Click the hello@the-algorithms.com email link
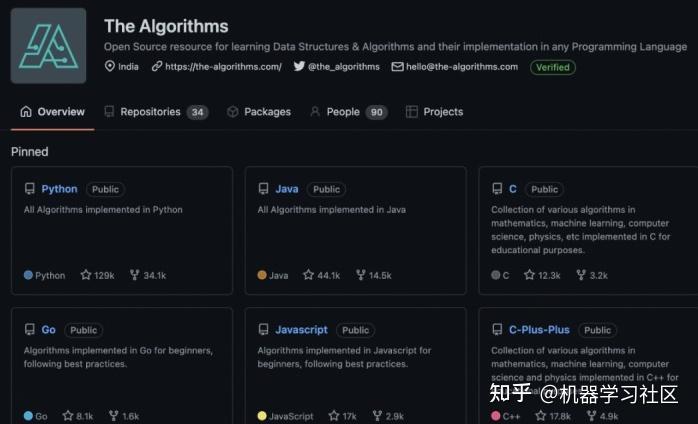 (x=462, y=67)
